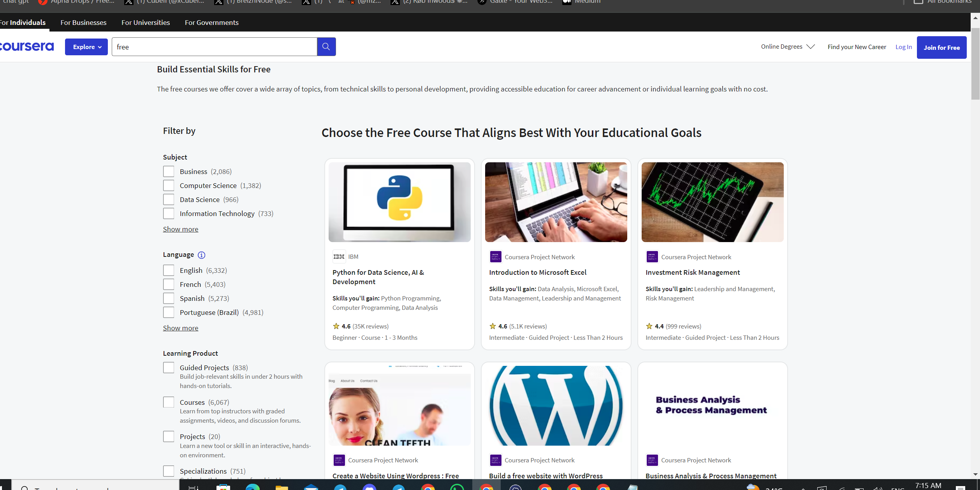
Task: Click the Join for Free button
Action: (x=941, y=47)
